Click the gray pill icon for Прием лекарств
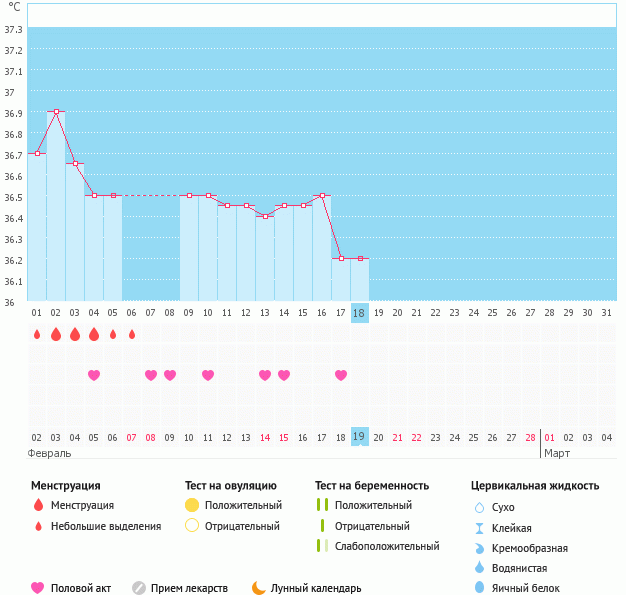The width and height of the screenshot is (626, 595). 139,588
